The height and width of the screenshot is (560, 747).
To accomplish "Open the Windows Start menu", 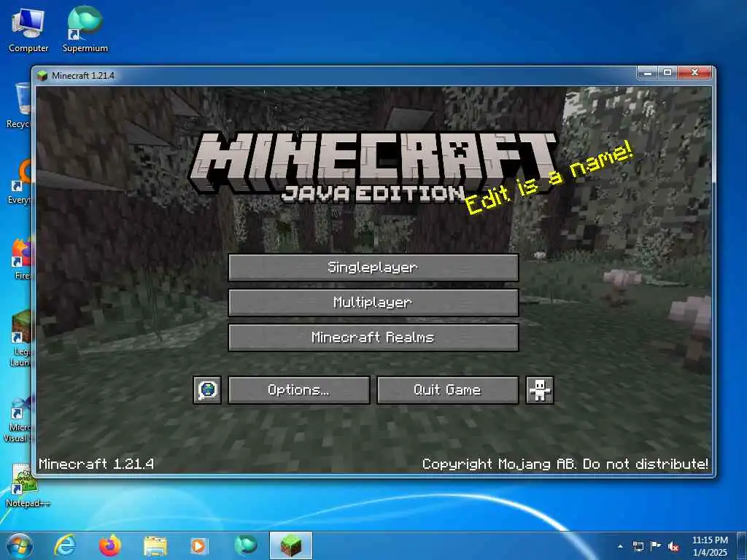I will 20,545.
